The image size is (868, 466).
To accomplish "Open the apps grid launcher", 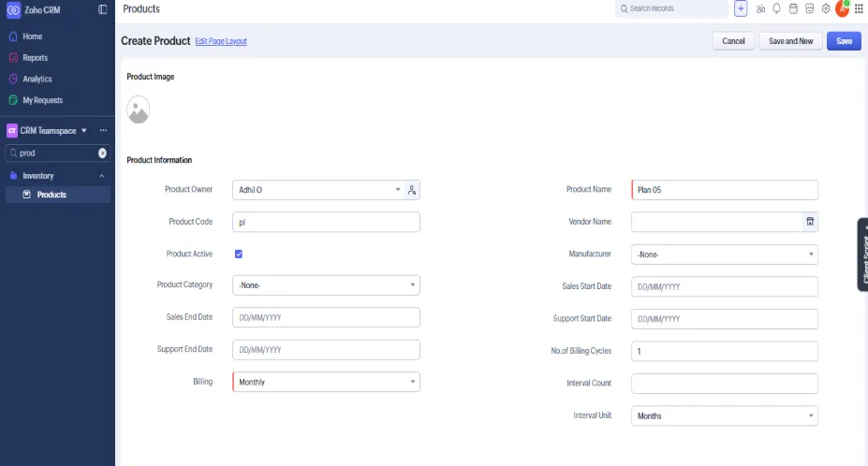I will tap(859, 8).
